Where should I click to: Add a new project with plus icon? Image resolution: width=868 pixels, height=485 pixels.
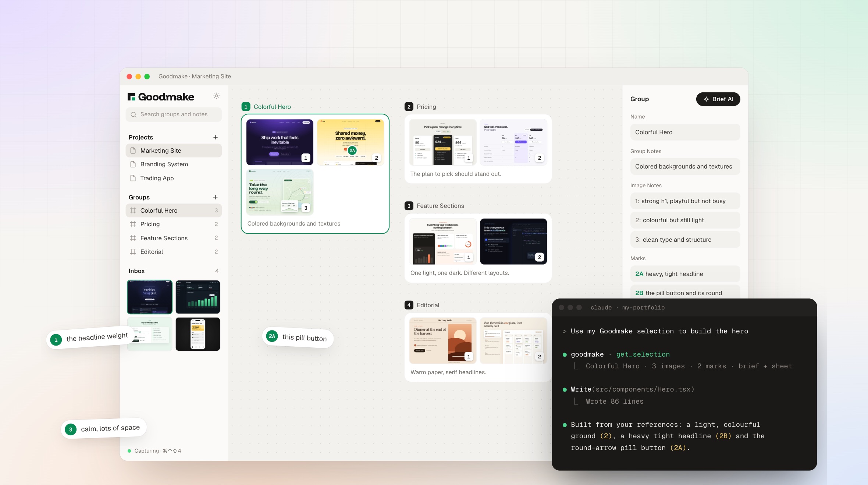216,137
